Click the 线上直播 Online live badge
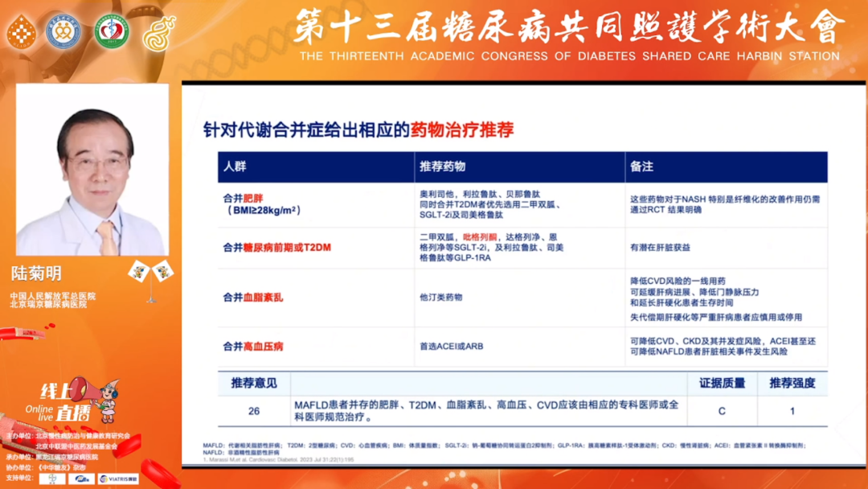Image resolution: width=868 pixels, height=489 pixels. (x=63, y=402)
